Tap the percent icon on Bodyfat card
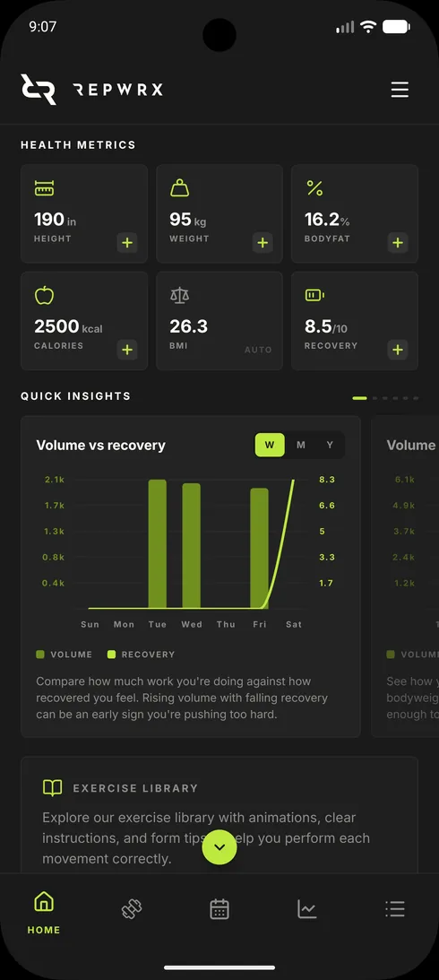 pyautogui.click(x=314, y=188)
